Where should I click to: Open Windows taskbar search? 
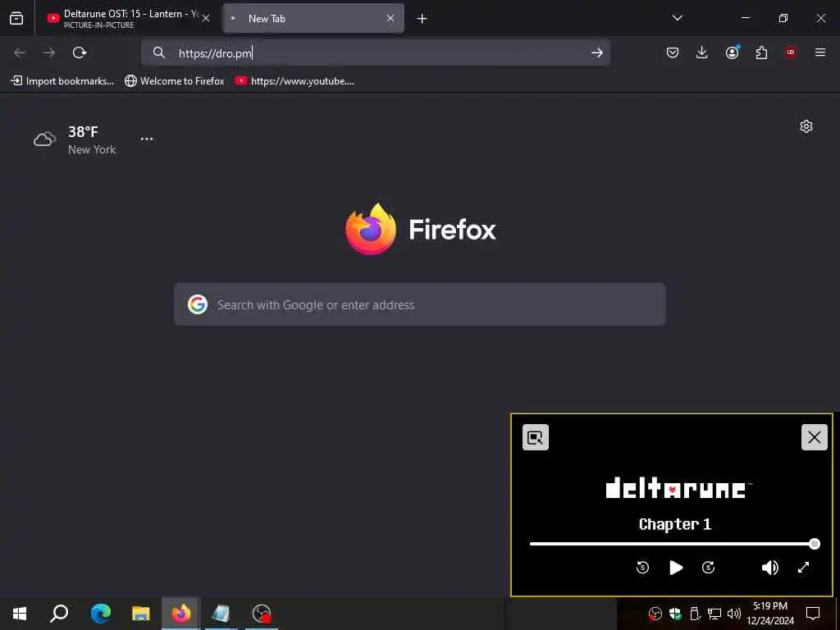[x=59, y=614]
